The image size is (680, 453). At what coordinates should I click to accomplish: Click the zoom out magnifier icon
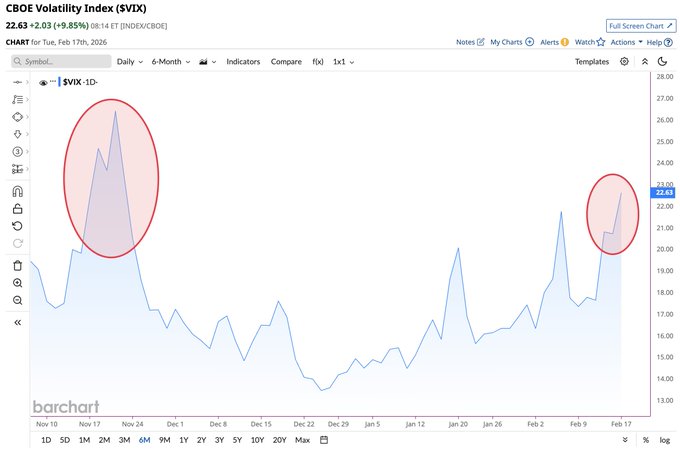pos(17,300)
